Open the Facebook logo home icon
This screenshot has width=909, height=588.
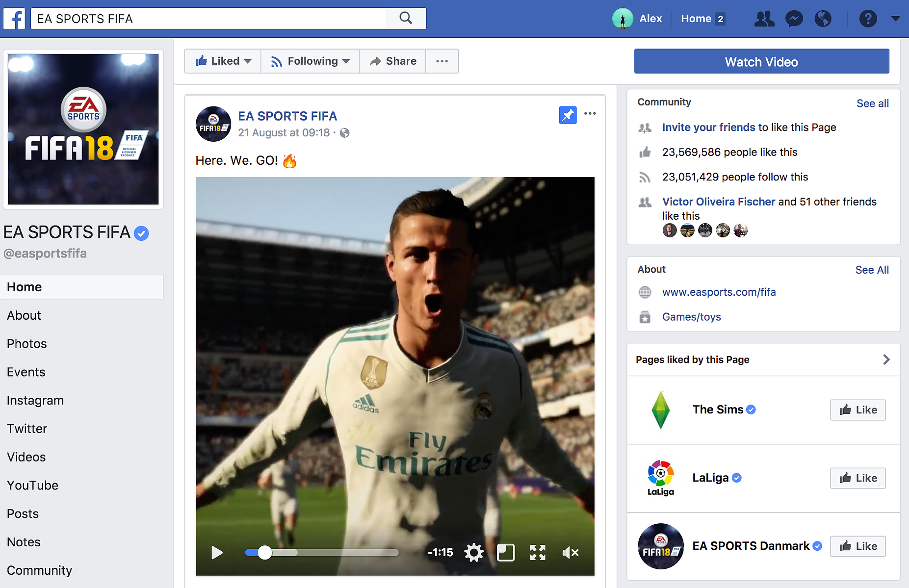click(x=14, y=19)
